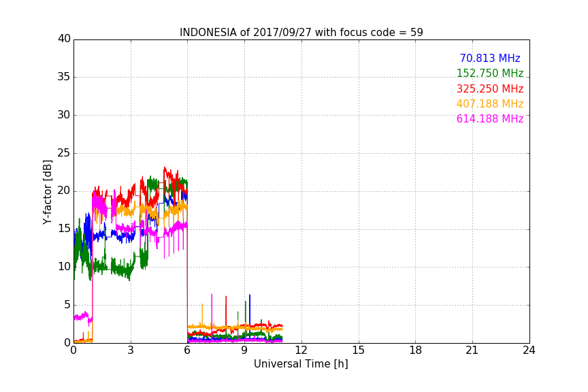Click the x-axis tick label 21

[x=472, y=350]
